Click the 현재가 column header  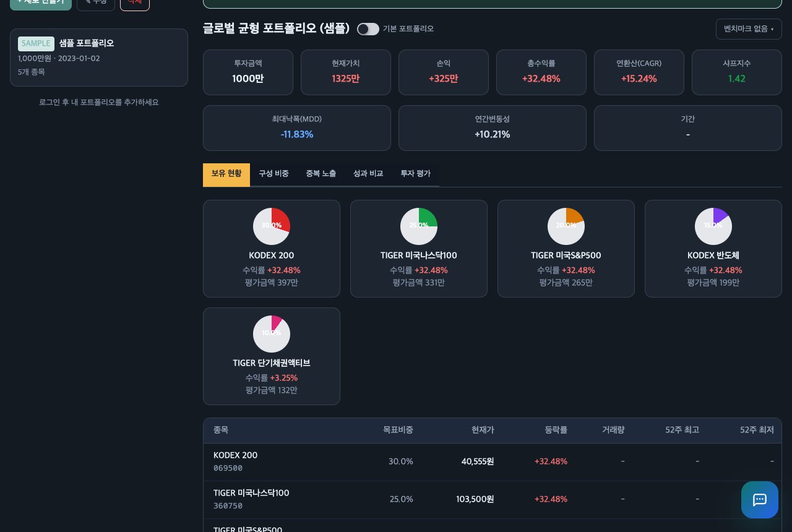pyautogui.click(x=483, y=430)
